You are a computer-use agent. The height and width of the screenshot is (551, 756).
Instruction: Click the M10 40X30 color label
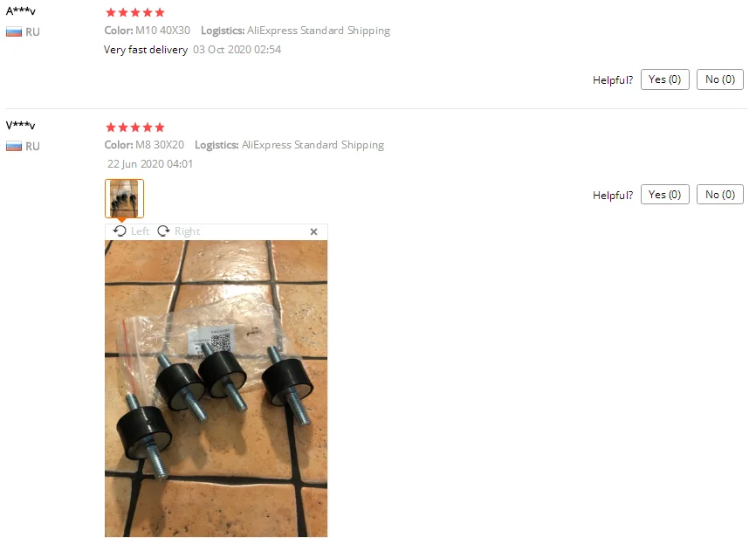click(x=162, y=31)
